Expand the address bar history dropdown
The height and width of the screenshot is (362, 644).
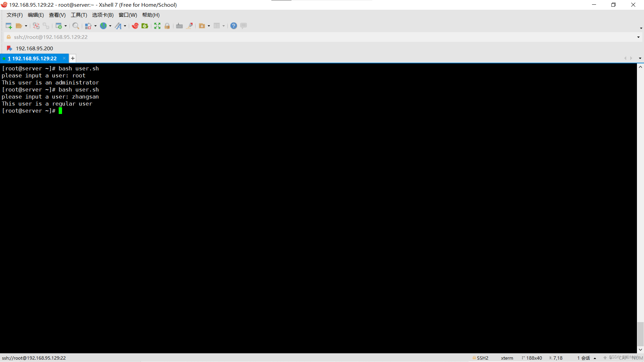click(638, 37)
